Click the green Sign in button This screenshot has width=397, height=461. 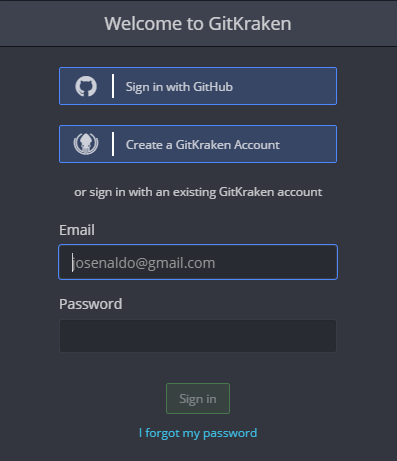pyautogui.click(x=198, y=399)
